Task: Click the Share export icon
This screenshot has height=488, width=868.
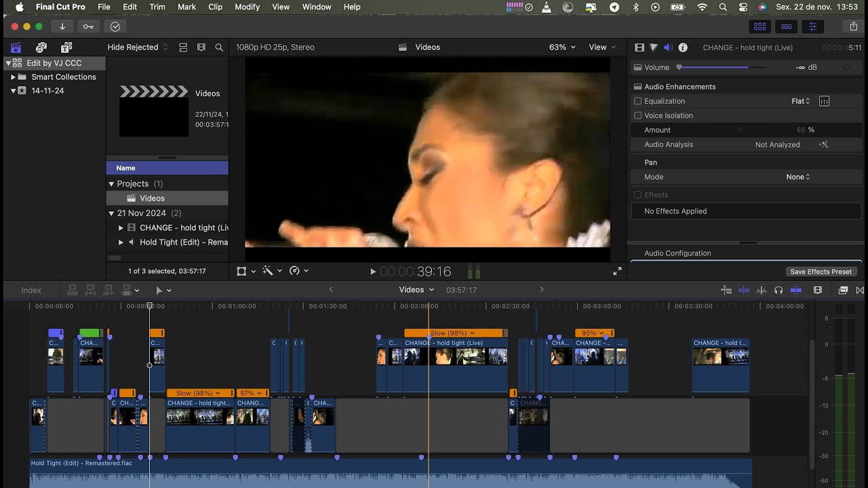Action: tap(853, 26)
